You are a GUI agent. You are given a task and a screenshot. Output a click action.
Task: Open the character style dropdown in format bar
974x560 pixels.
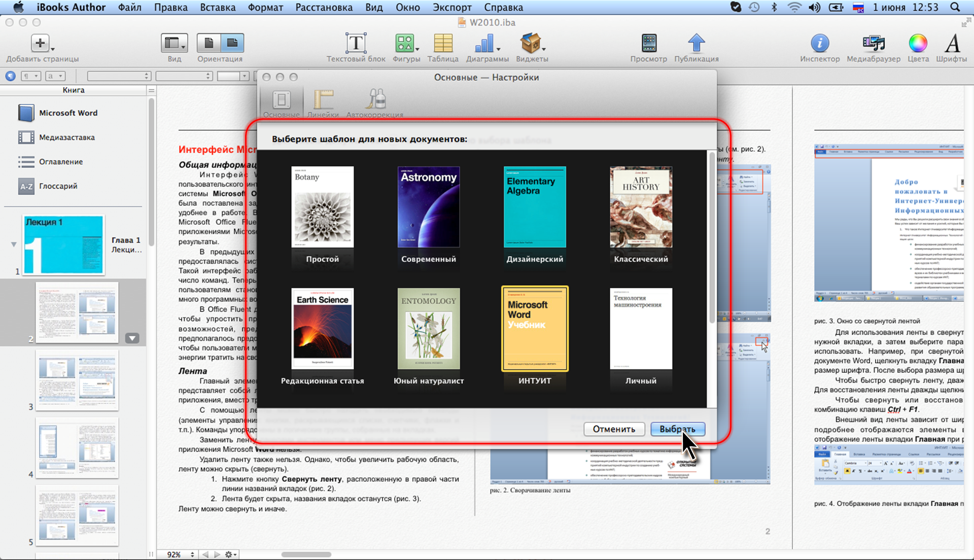(56, 76)
